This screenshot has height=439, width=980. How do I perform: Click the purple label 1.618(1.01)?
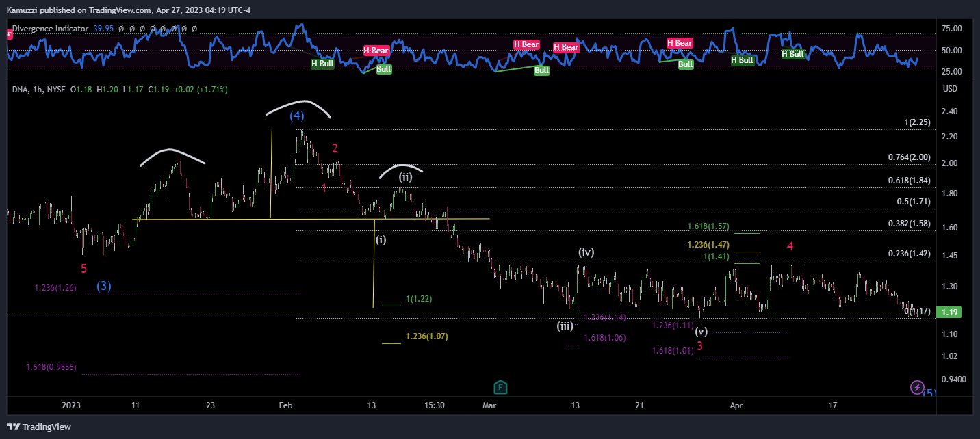[673, 351]
